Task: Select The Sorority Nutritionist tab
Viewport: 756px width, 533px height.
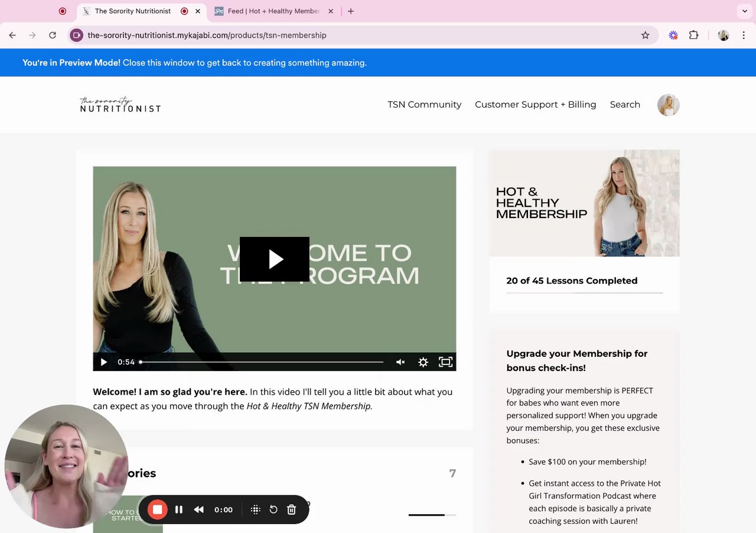Action: (x=133, y=11)
